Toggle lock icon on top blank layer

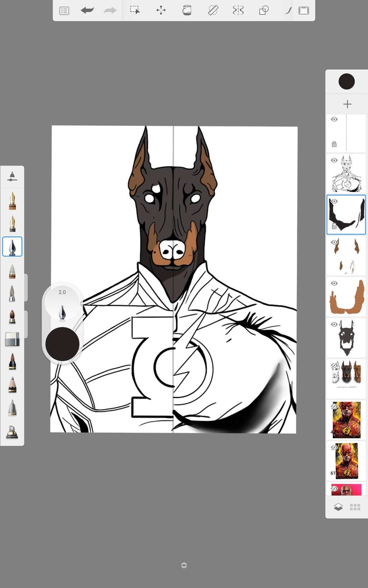pos(334,145)
